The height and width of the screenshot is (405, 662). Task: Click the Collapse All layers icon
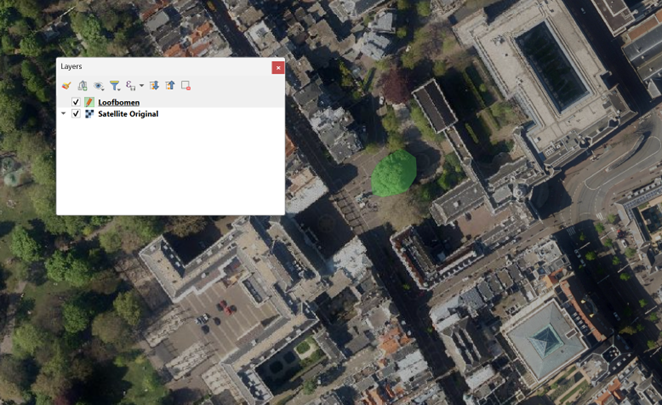click(170, 86)
